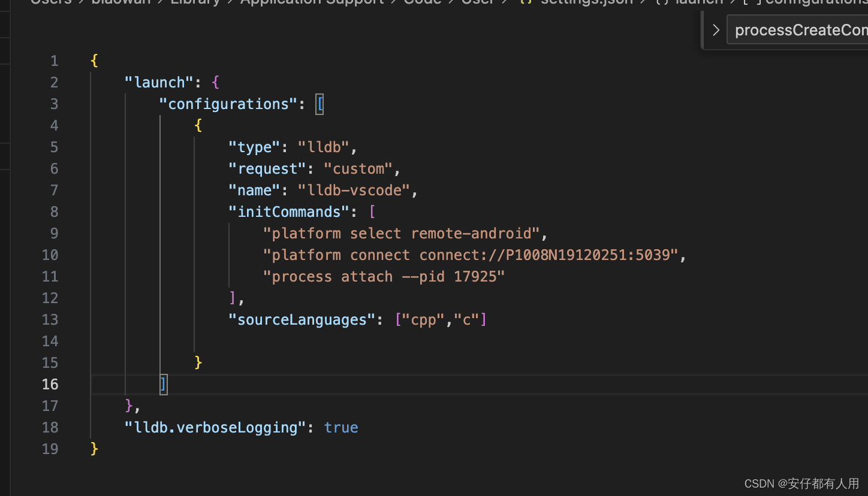
Task: Click the "lldb.verboseLogging" key
Action: [x=216, y=428]
